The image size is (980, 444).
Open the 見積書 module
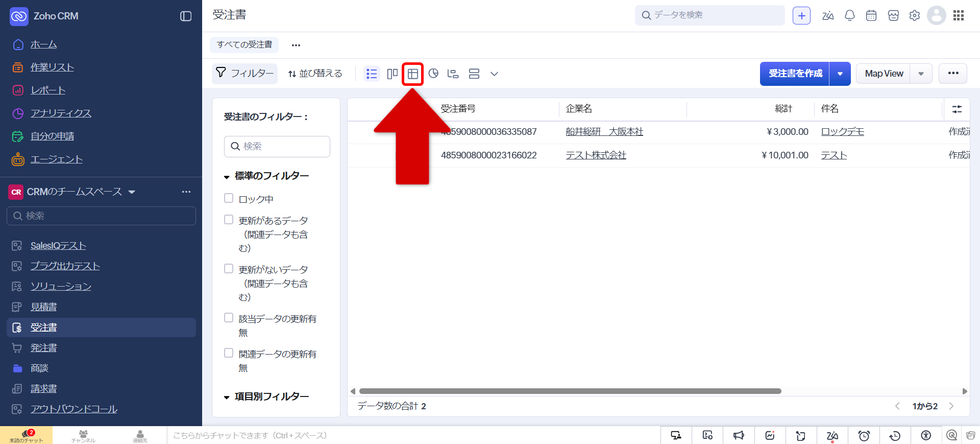pos(43,307)
